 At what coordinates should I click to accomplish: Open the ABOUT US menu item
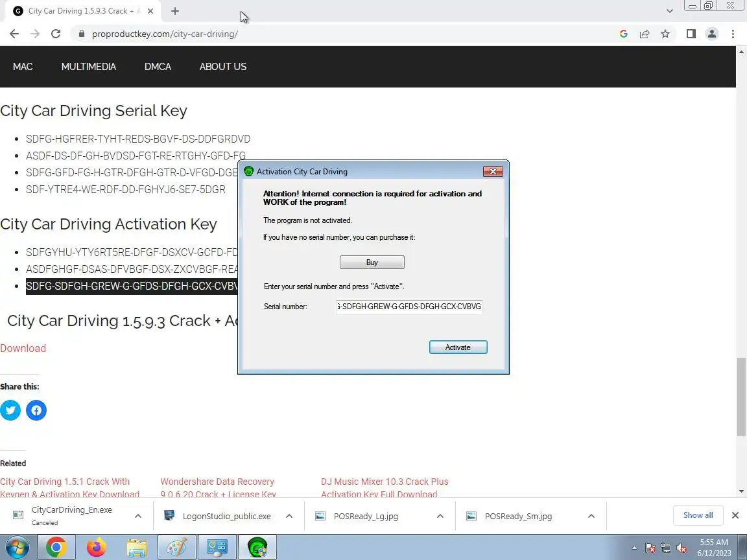click(223, 67)
